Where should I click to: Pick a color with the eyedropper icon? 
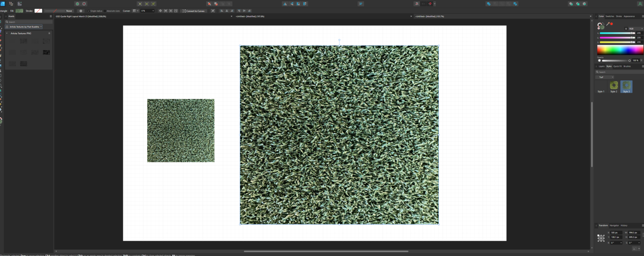click(607, 24)
